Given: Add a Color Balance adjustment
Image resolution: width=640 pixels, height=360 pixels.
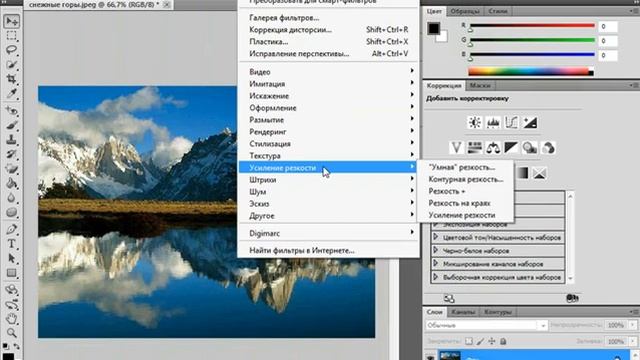Looking at the screenshot, I should tap(493, 148).
